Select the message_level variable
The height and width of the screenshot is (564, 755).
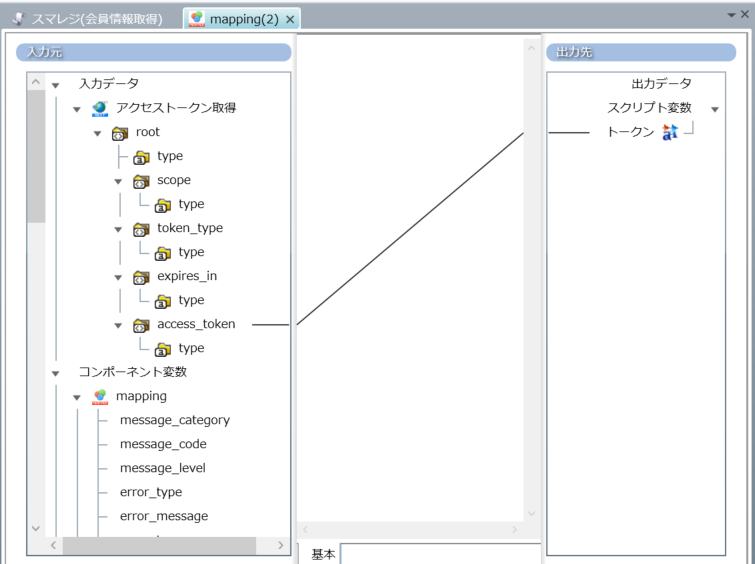[163, 468]
